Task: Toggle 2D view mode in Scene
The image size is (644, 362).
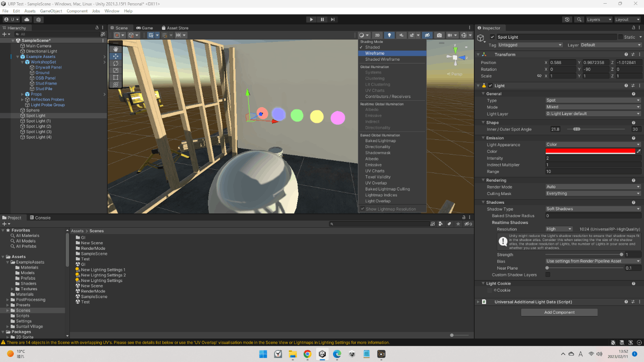Action: pos(377,35)
